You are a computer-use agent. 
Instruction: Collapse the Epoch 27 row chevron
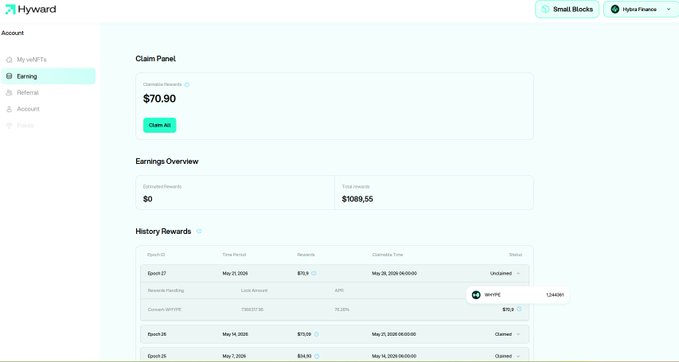coord(518,273)
